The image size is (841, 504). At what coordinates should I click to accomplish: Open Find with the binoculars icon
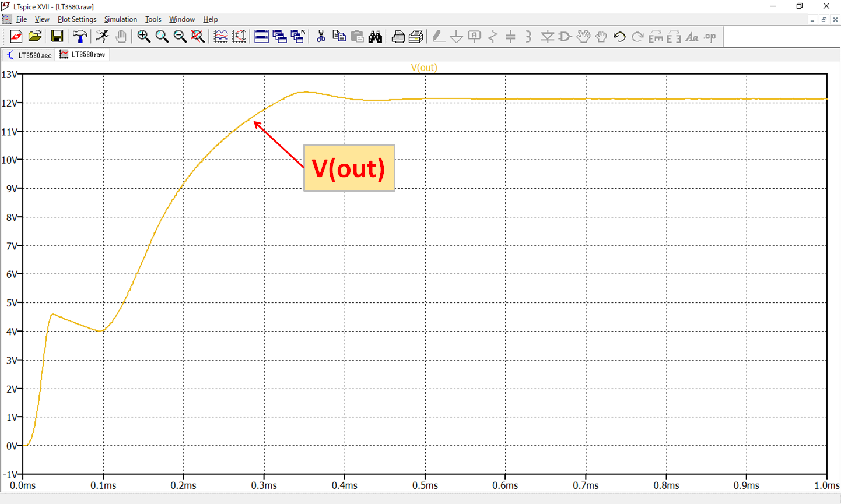coord(375,37)
